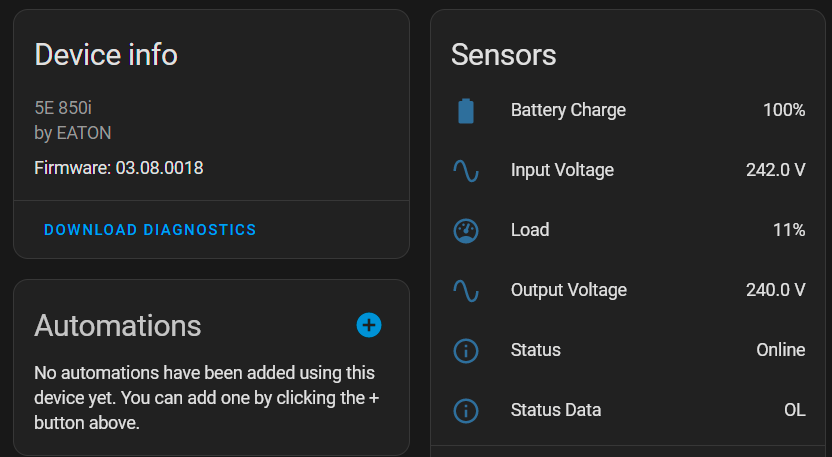832x457 pixels.
Task: Select the Load sensor label
Action: click(530, 230)
